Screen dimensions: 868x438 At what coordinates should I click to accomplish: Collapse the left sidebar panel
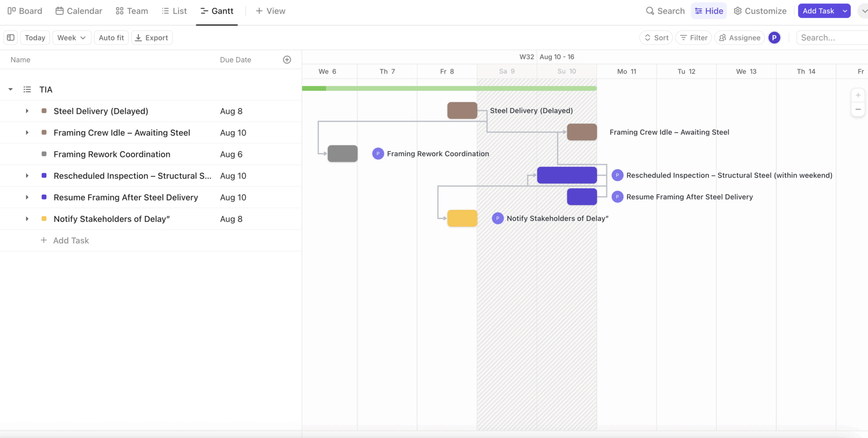(10, 38)
